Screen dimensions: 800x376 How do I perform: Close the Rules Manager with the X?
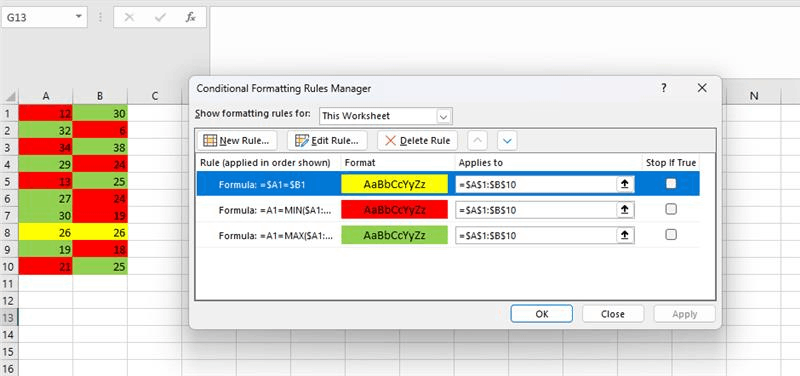(702, 88)
